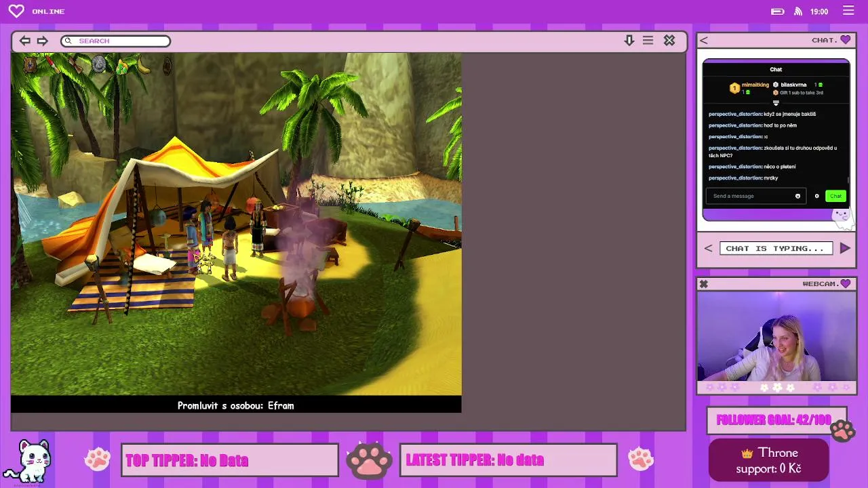Open top gifter mimaitking's entry
The width and height of the screenshot is (868, 488).
pyautogui.click(x=749, y=88)
